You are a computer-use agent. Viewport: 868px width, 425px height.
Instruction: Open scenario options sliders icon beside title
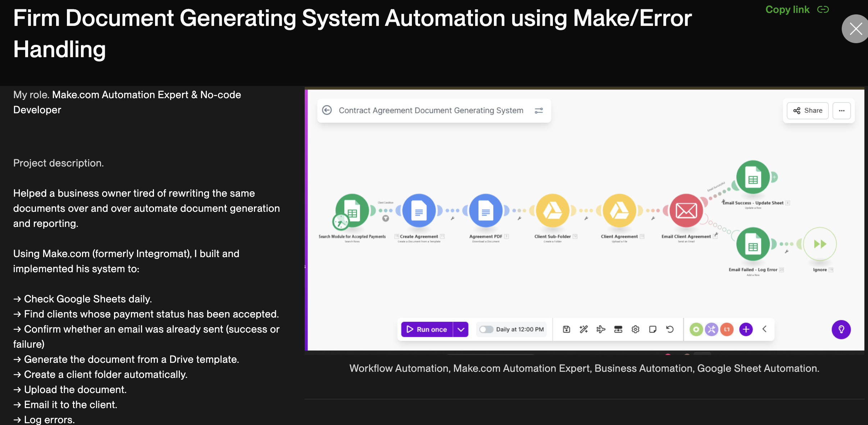pyautogui.click(x=538, y=110)
